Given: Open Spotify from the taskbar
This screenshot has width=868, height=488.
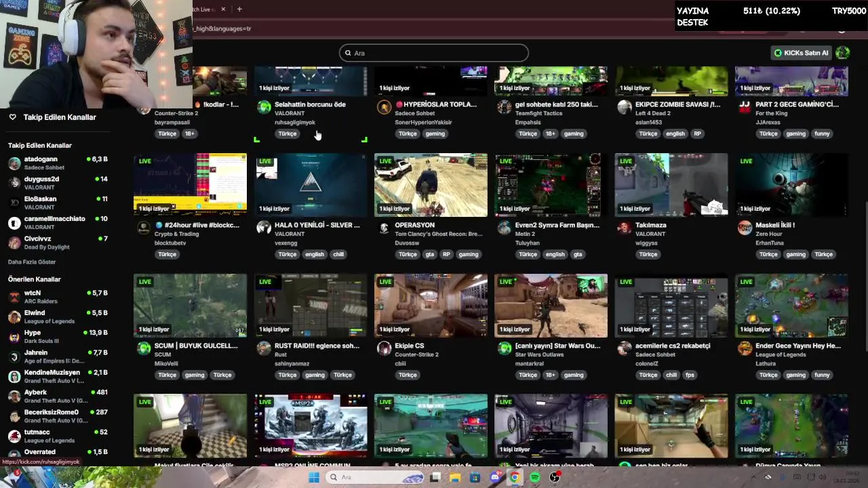Looking at the screenshot, I should tap(535, 477).
